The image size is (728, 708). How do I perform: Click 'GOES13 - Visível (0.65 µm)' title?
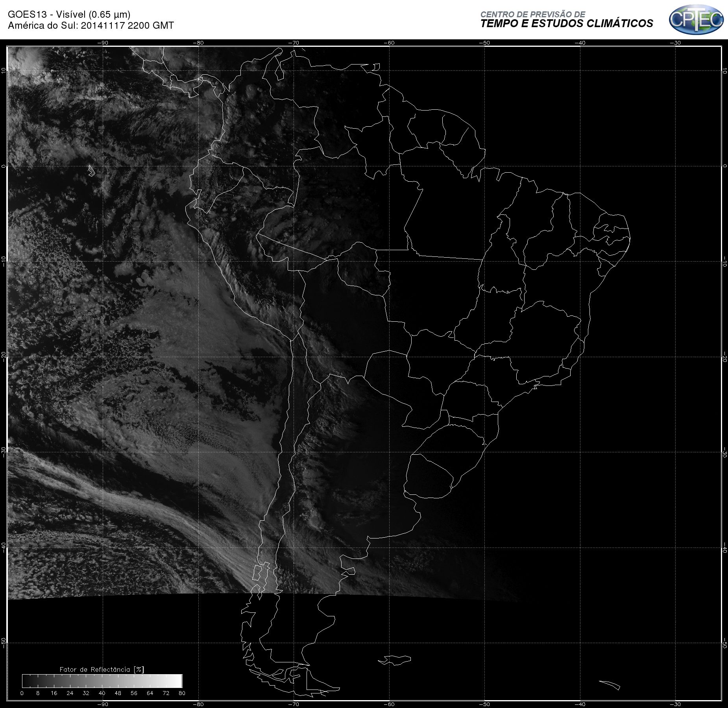pyautogui.click(x=69, y=15)
